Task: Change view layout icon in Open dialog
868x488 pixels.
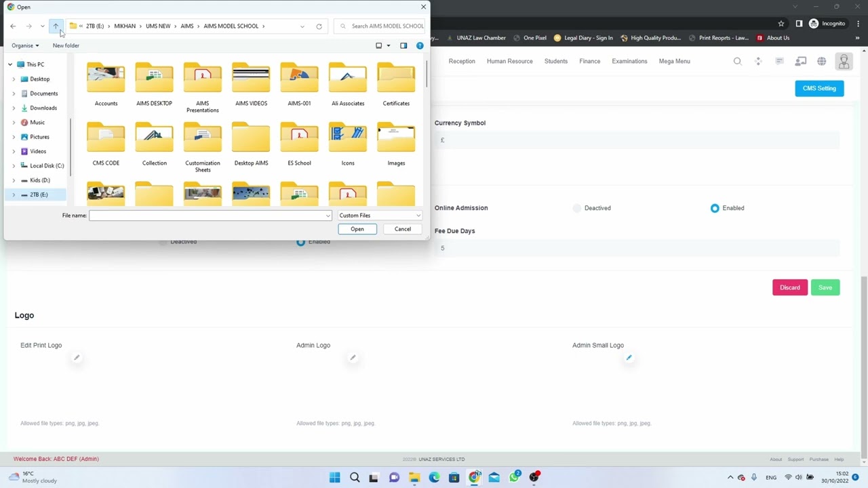Action: click(379, 45)
